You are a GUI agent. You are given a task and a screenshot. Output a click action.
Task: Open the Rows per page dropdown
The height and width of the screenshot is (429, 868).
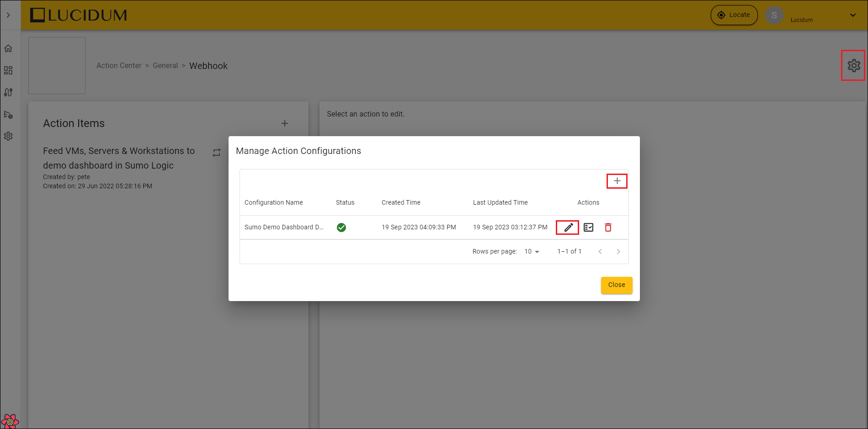click(x=532, y=251)
